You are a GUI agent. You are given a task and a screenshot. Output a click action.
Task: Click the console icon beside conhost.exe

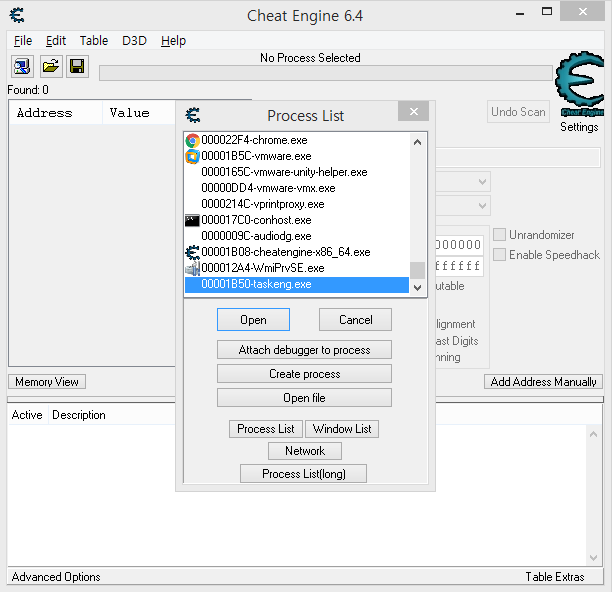tap(192, 220)
